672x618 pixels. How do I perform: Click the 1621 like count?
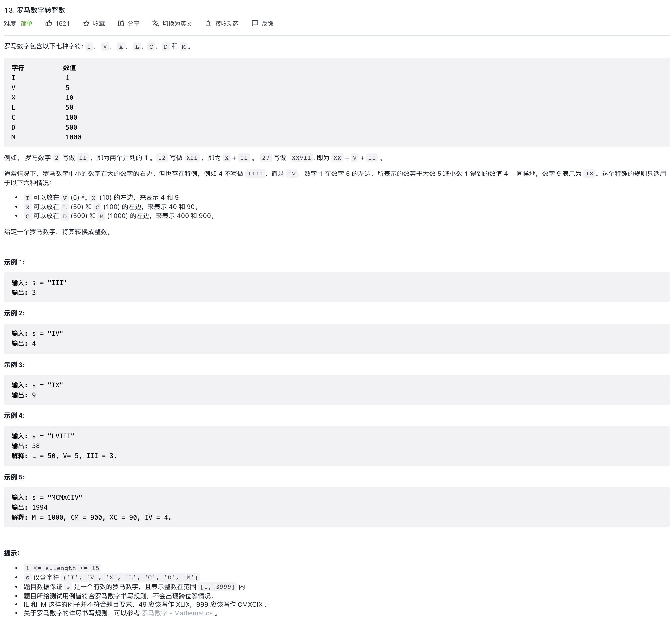pyautogui.click(x=63, y=23)
